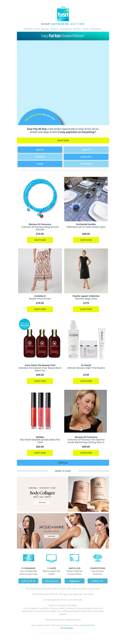
Task: Click the main yellow Shop Now banner button
Action: coord(63,140)
